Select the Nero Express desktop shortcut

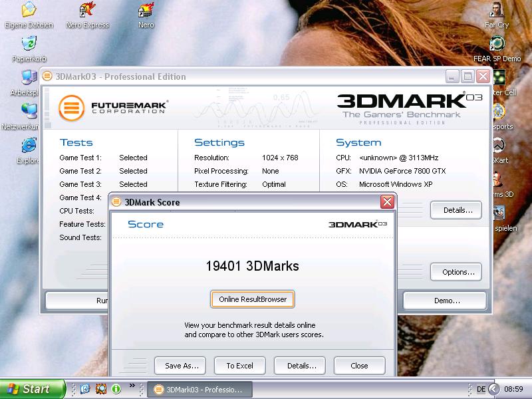pyautogui.click(x=87, y=9)
